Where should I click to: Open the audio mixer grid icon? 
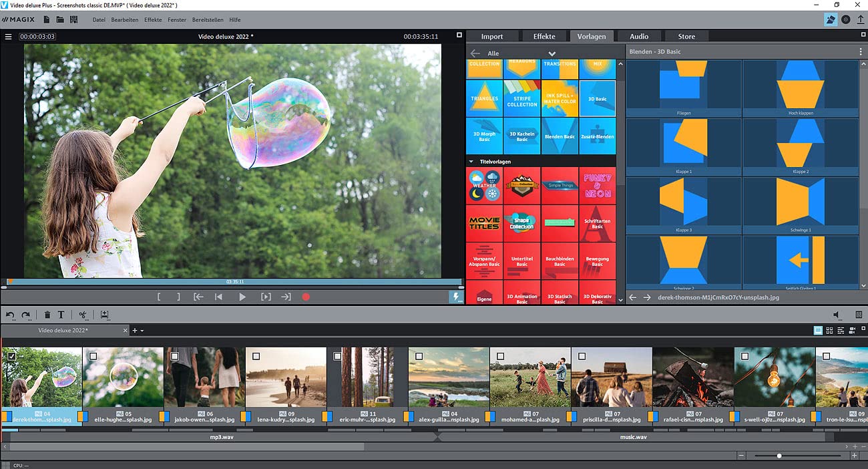click(x=859, y=315)
